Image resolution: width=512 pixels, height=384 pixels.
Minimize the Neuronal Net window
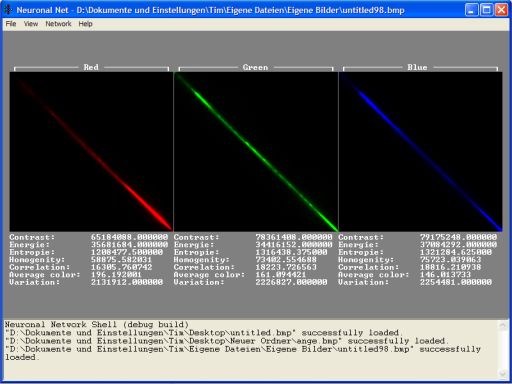click(471, 10)
